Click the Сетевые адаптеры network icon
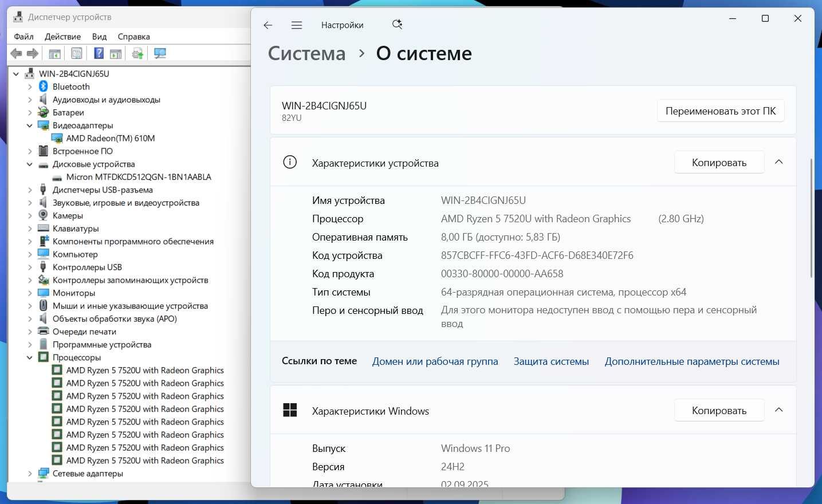This screenshot has height=504, width=822. tap(43, 473)
